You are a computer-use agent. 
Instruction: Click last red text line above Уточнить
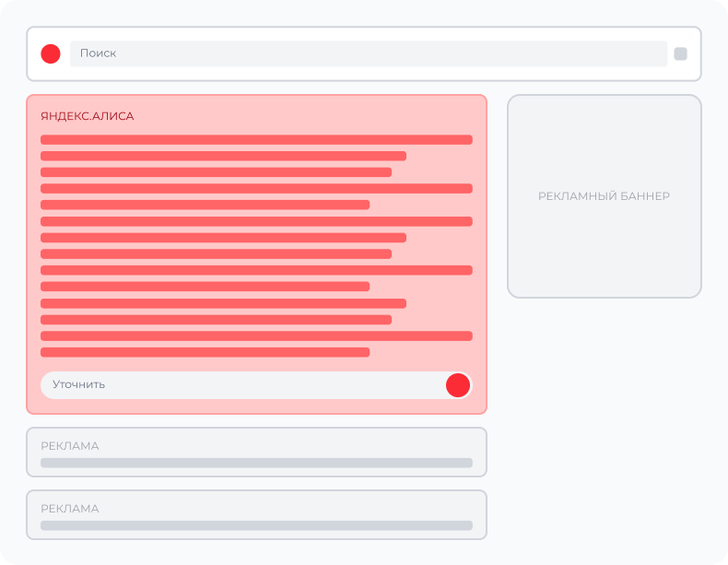point(205,352)
